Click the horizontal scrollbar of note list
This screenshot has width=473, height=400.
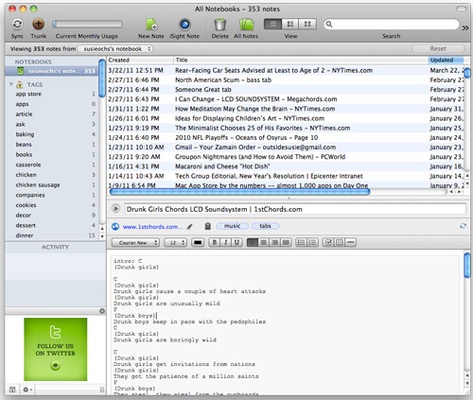pos(240,192)
